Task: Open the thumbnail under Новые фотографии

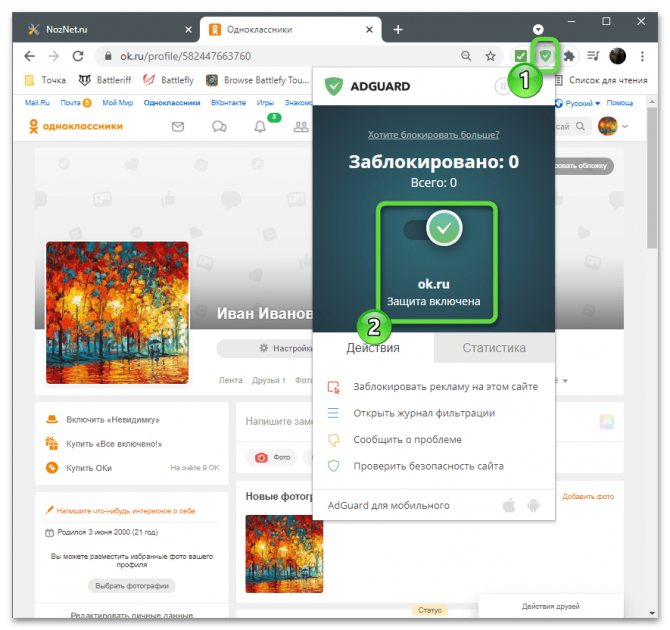Action: coord(284,554)
